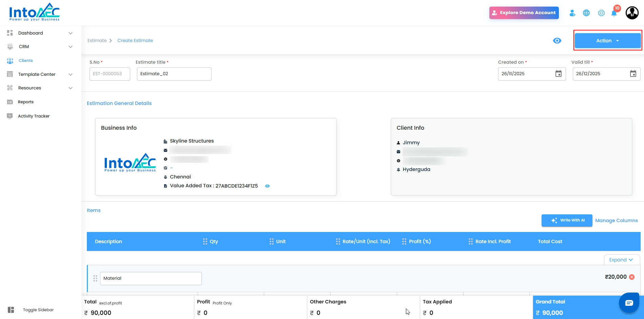
Task: Open the Created on calendar picker
Action: coord(559,74)
